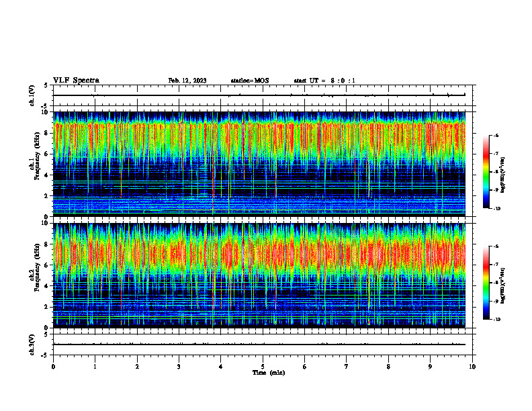Click the "ch.1(V)" waveform axis label
The width and height of the screenshot is (532, 411).
32,95
